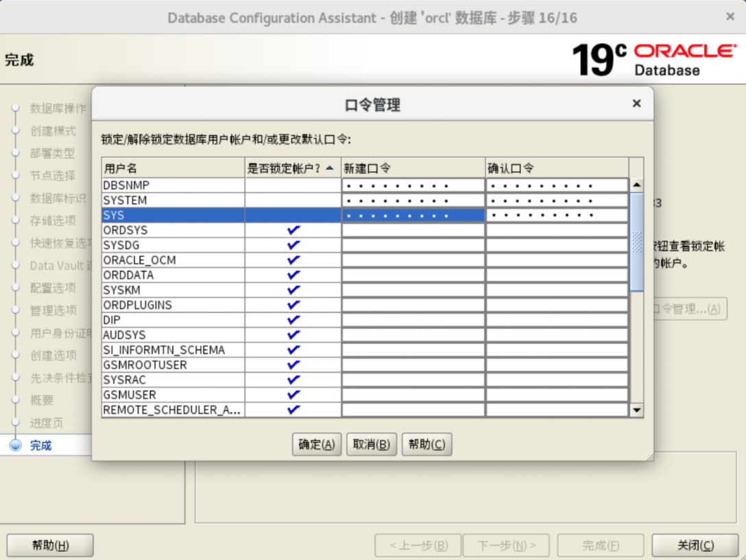This screenshot has width=746, height=560.
Task: Click confirm password field for DBSNMP
Action: tap(557, 185)
